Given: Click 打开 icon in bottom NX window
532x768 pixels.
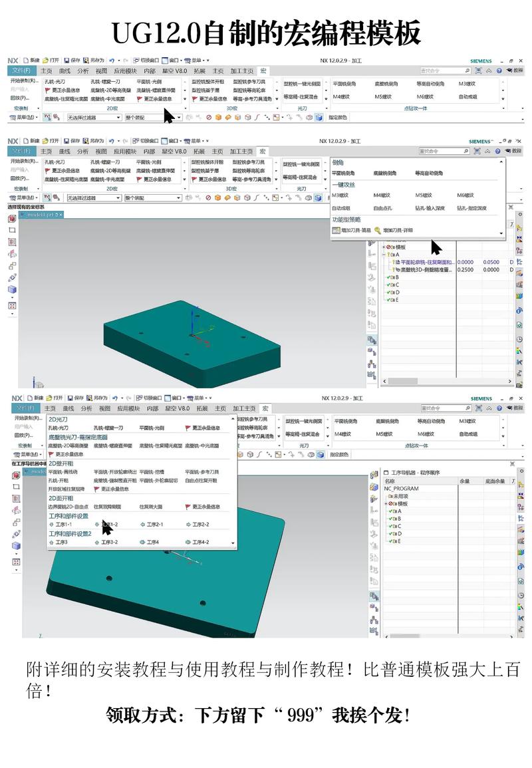Looking at the screenshot, I should (49, 398).
